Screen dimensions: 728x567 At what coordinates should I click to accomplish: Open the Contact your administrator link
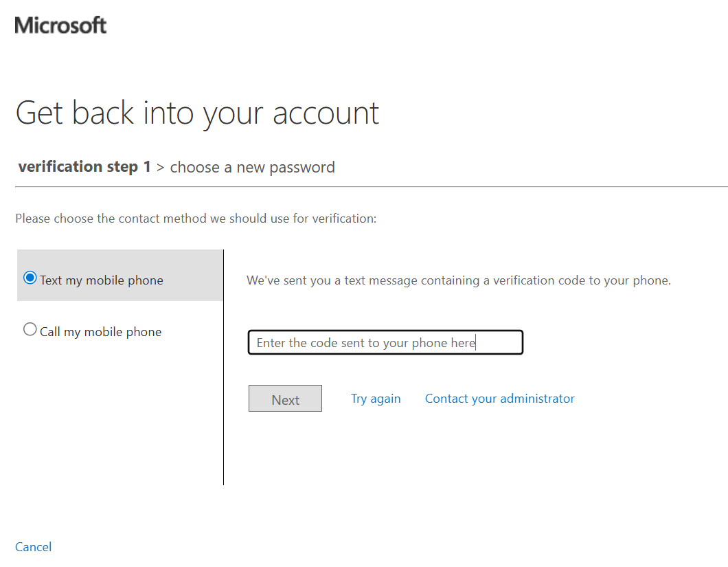tap(499, 399)
